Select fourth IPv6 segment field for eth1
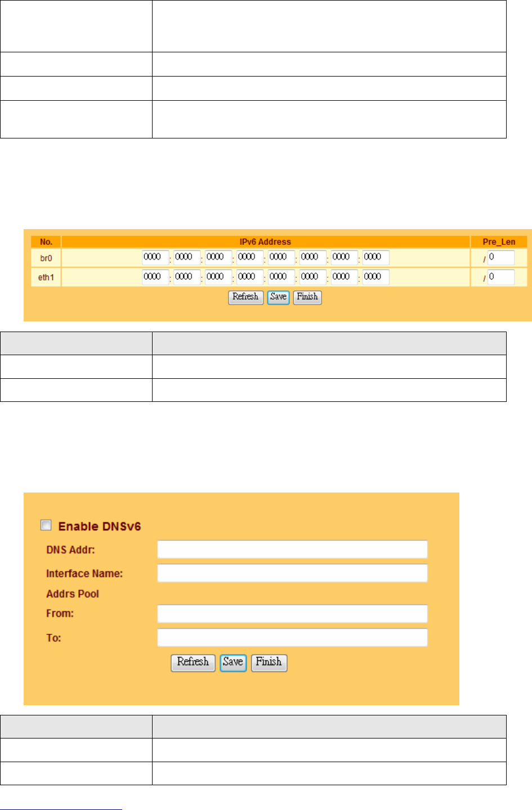The width and height of the screenshot is (532, 810). click(250, 277)
